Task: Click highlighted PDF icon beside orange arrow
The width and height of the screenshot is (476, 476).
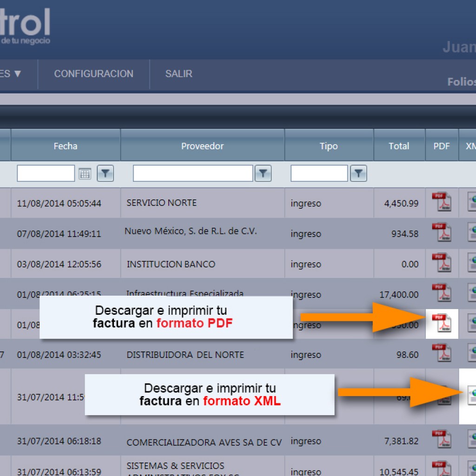Action: pos(442,324)
